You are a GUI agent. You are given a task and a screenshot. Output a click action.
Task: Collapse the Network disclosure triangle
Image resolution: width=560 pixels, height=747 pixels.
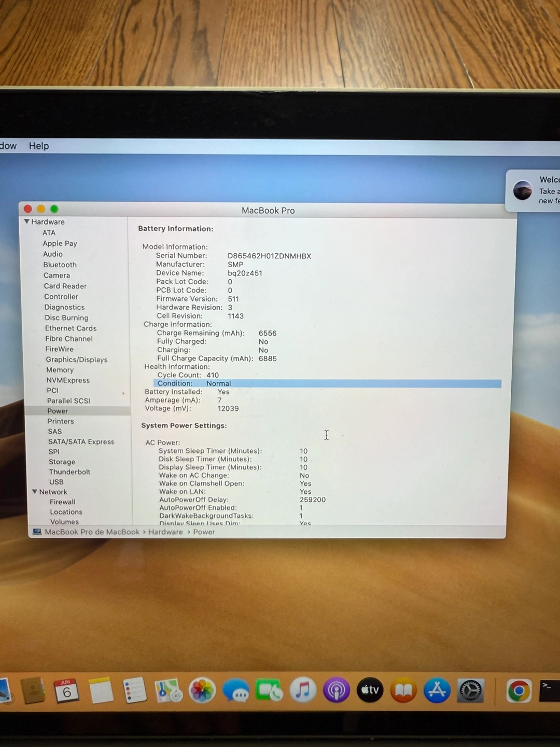35,492
